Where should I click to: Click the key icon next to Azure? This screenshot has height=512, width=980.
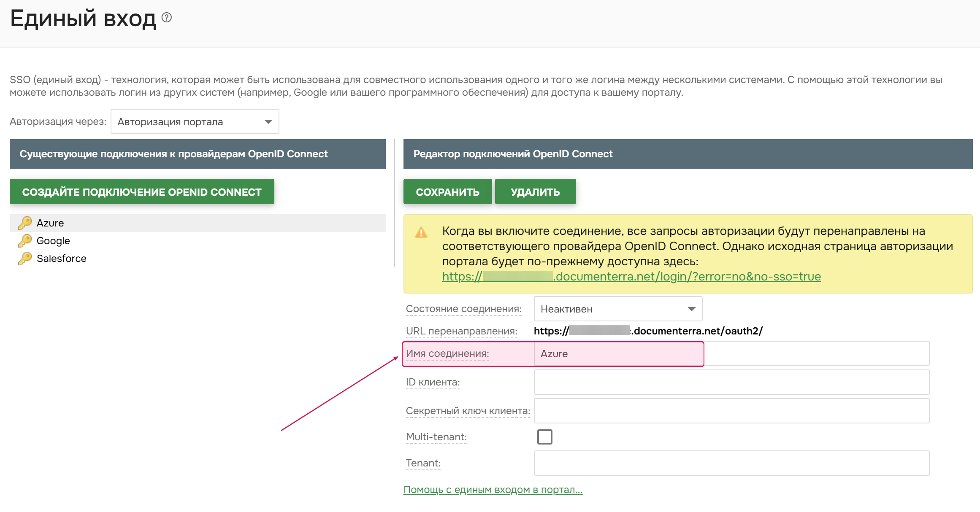pos(25,223)
